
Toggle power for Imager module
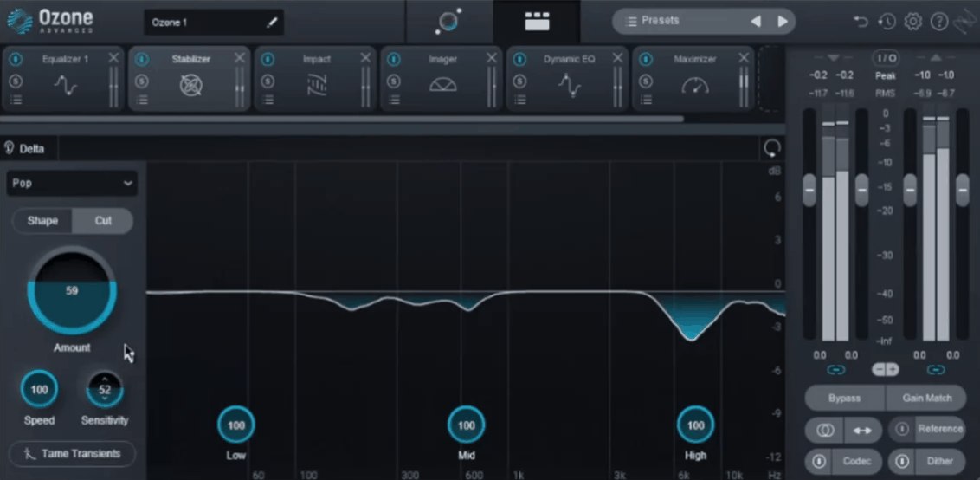pos(394,60)
